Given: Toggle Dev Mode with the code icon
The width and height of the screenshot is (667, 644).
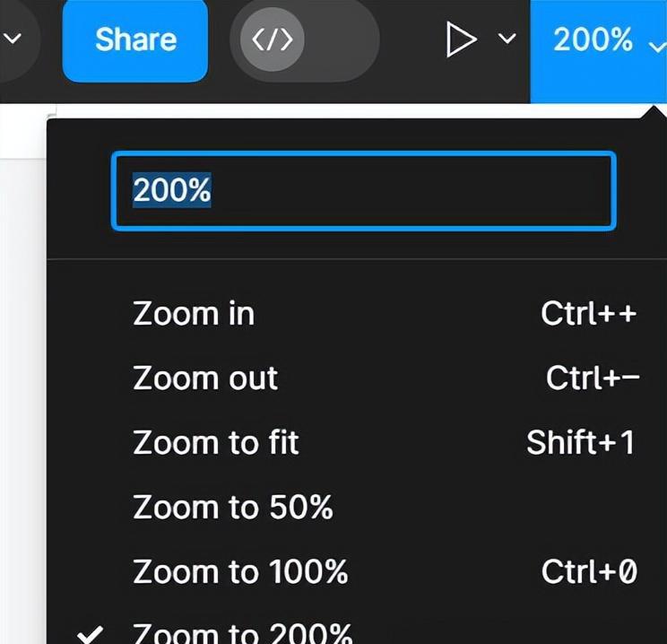Looking at the screenshot, I should pyautogui.click(x=273, y=39).
